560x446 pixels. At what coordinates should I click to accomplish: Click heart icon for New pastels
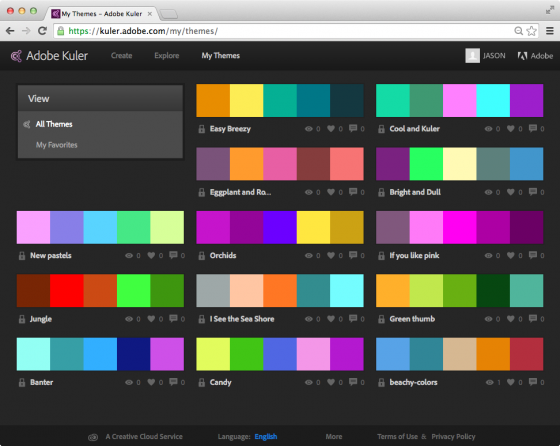click(x=151, y=255)
